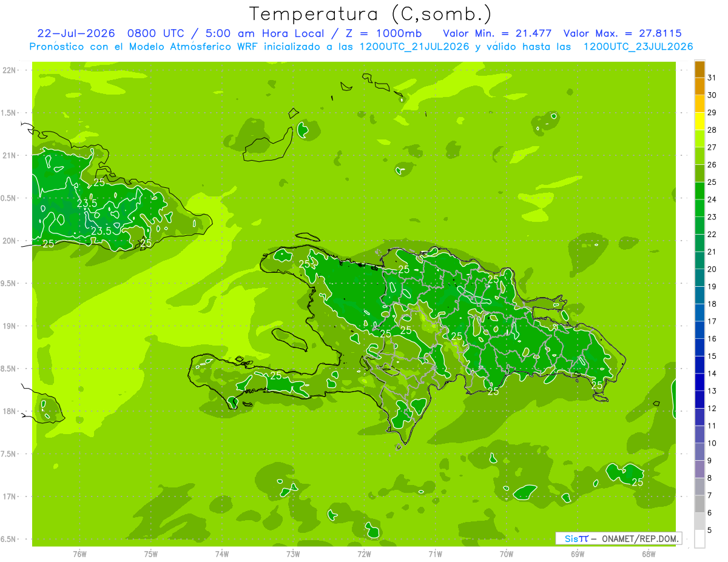This screenshot has height=562, width=728.
Task: Click the "70W" longitude axis label
Action: click(506, 554)
